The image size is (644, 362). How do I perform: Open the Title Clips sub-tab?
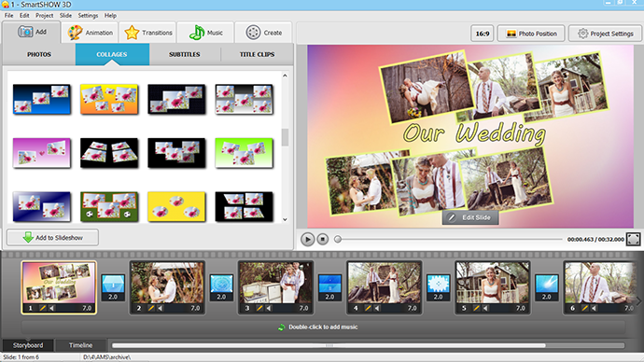[x=257, y=54]
